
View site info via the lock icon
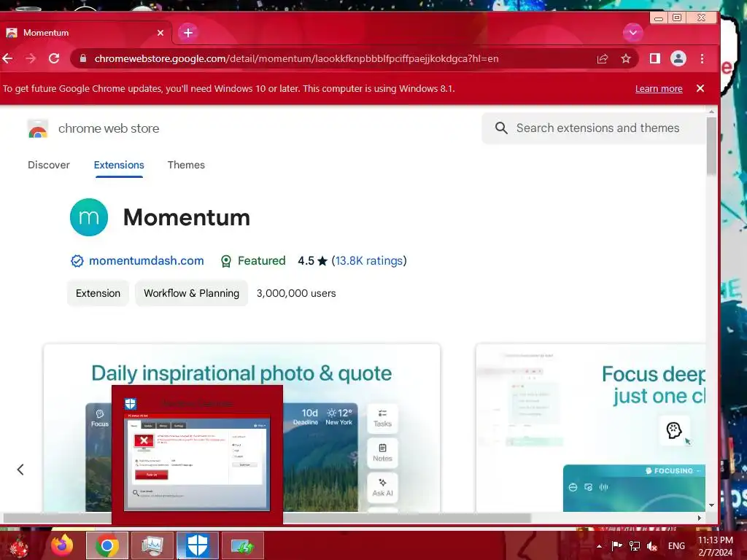point(83,58)
